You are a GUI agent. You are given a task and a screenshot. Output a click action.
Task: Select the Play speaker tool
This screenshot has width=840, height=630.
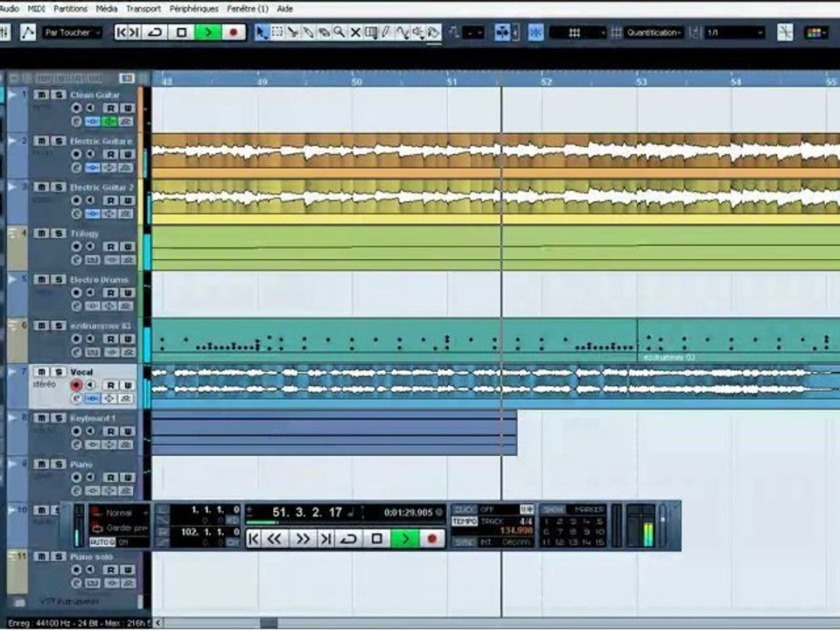(418, 32)
